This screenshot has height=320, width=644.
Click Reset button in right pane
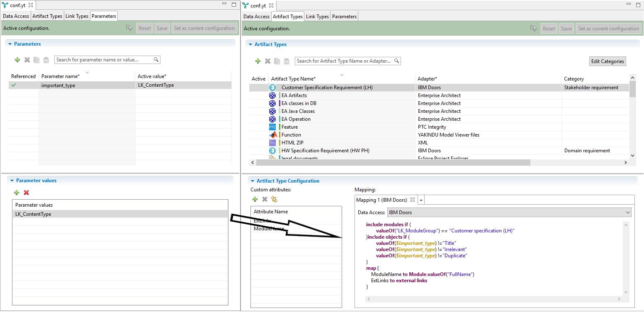point(549,29)
